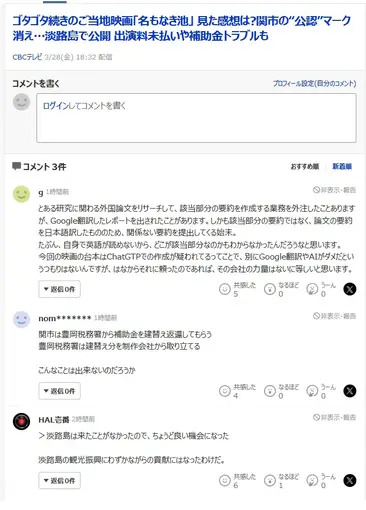This screenshot has height=510, width=366.
Task: Click うーん icon on nom******* comment
Action: (312, 391)
